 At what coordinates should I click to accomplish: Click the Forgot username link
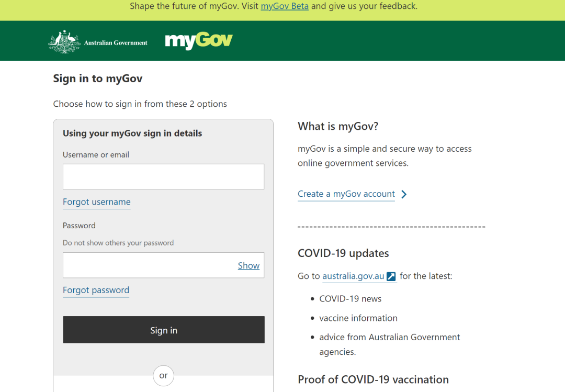97,202
